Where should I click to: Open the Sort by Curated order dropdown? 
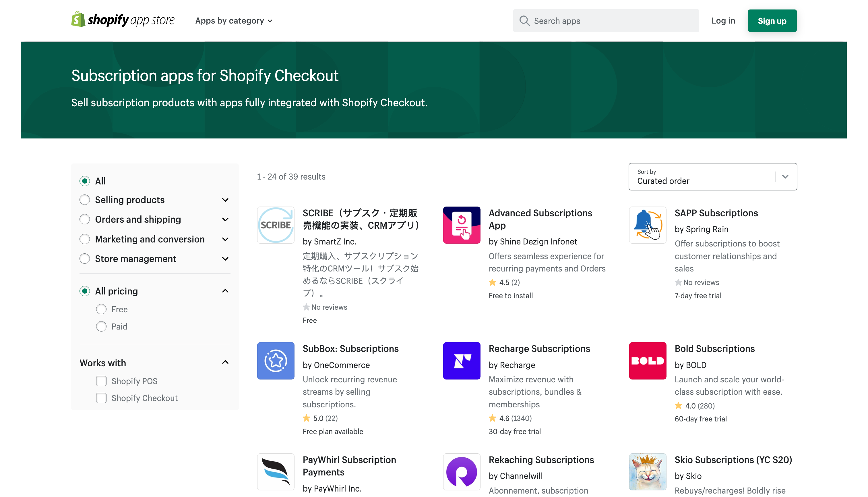(712, 176)
